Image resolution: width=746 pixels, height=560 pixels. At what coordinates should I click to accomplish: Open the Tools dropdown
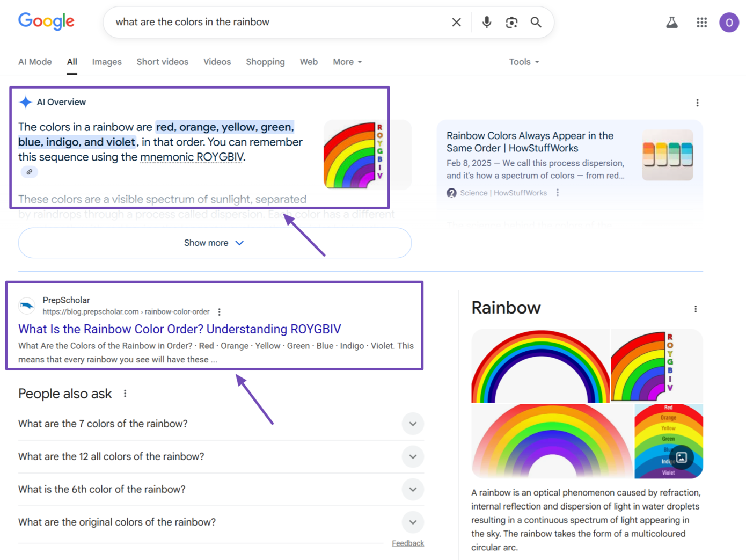point(524,62)
